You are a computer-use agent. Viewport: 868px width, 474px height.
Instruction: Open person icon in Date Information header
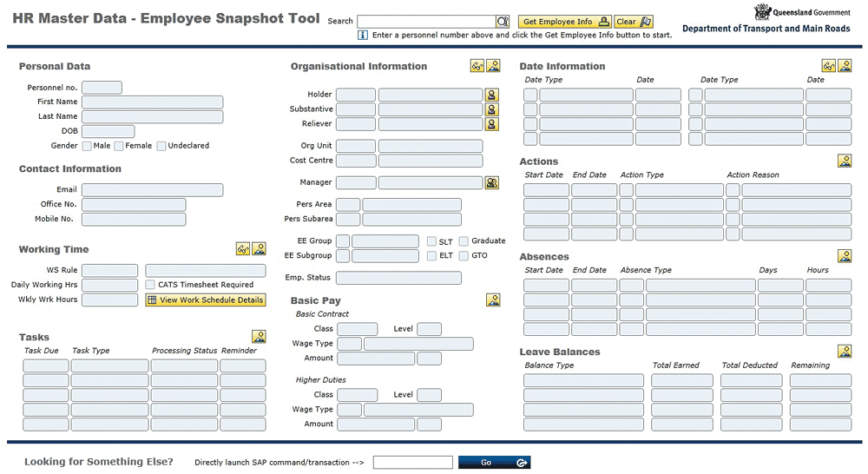pyautogui.click(x=845, y=66)
